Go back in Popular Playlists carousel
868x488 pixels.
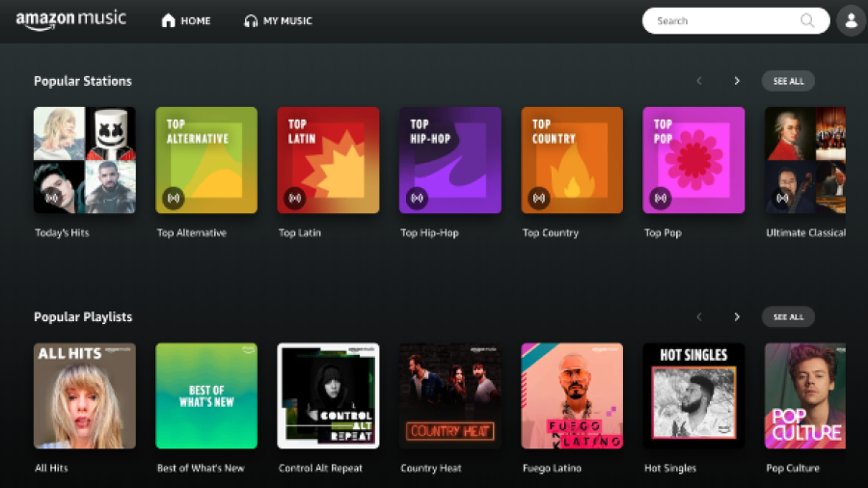pyautogui.click(x=699, y=316)
